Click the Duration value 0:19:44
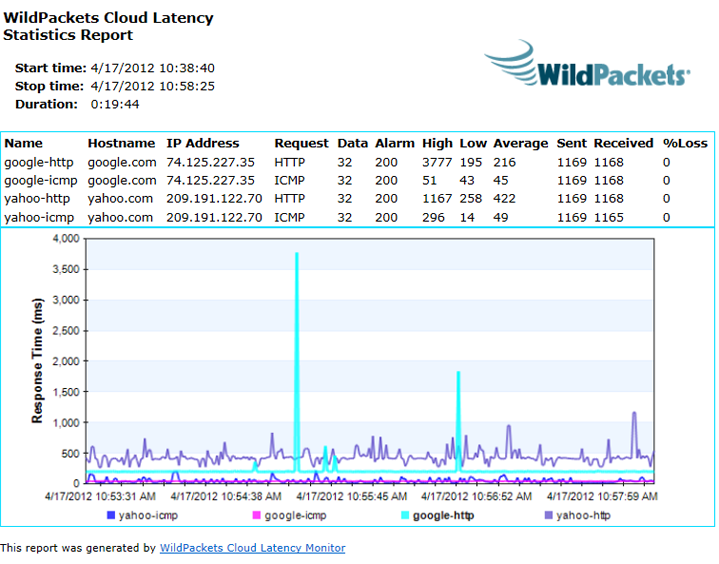 coord(115,105)
